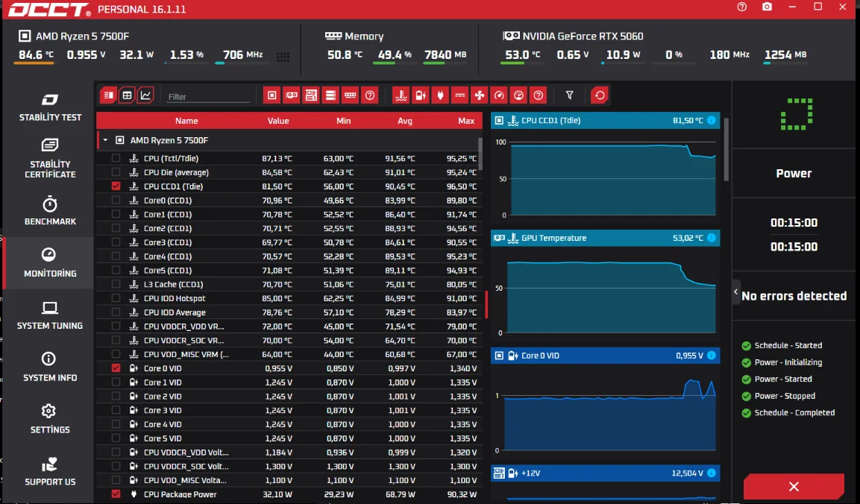Select the Monitoring sidebar item

50,262
